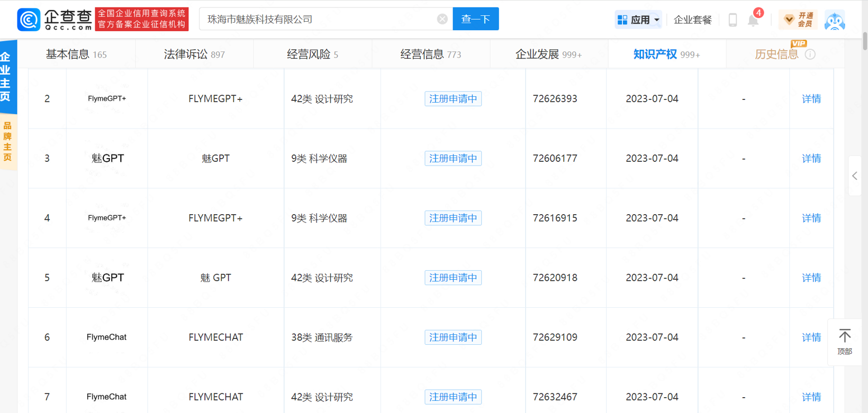This screenshot has height=413, width=868.
Task: Switch to 经营风险 tab
Action: (x=312, y=54)
